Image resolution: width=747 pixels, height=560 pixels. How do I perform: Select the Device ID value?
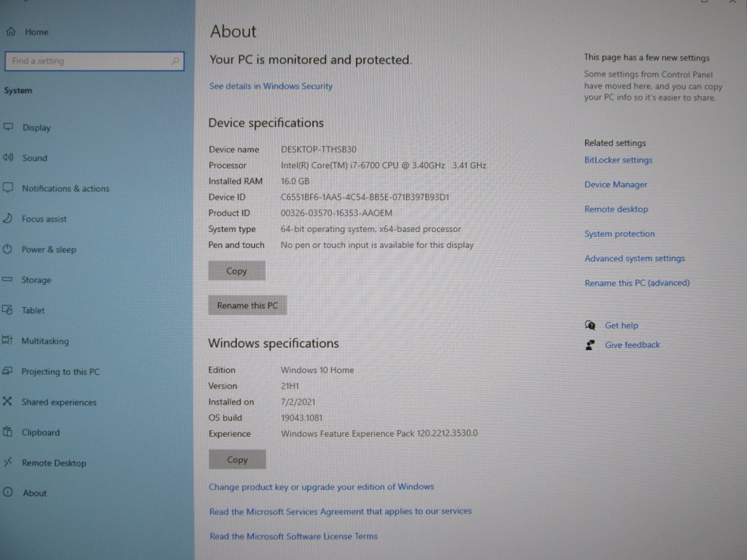(x=365, y=197)
